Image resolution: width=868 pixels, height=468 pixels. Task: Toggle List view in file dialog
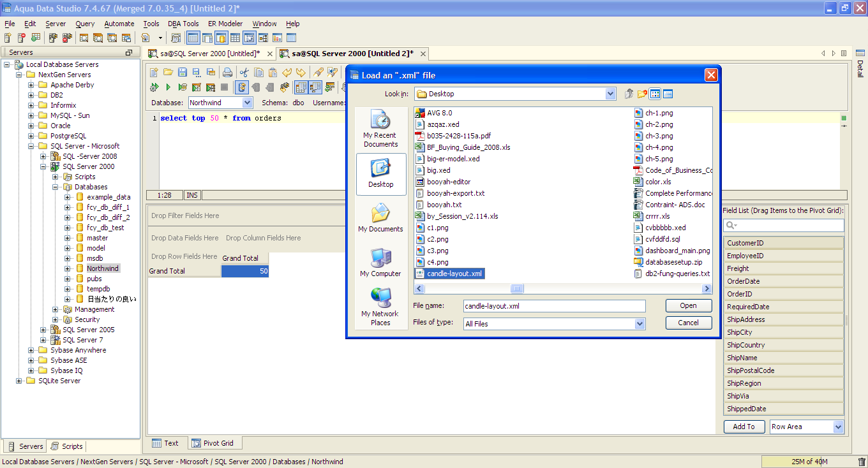pyautogui.click(x=655, y=94)
